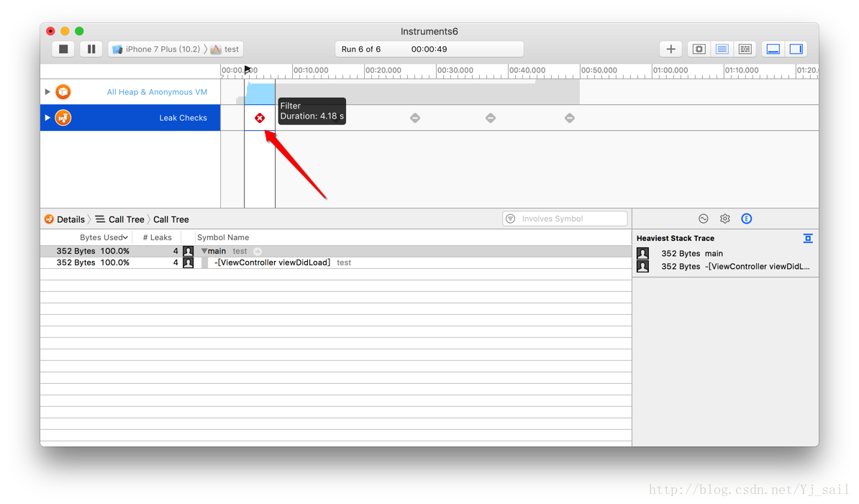Click the user icon beside main in stack trace
The height and width of the screenshot is (504, 859).
click(x=642, y=253)
